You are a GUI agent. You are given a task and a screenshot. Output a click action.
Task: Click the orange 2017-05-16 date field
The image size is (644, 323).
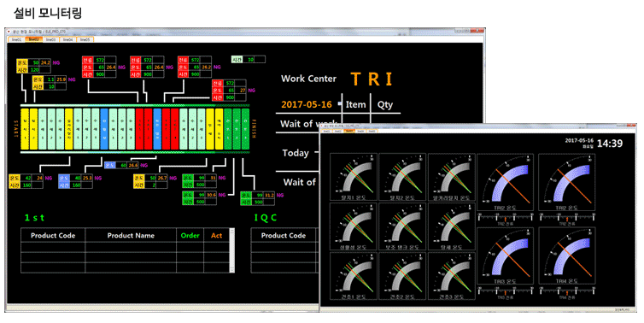coord(307,104)
